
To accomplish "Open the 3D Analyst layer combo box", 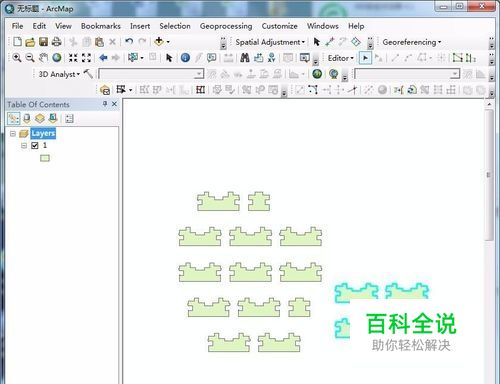I will 151,74.
